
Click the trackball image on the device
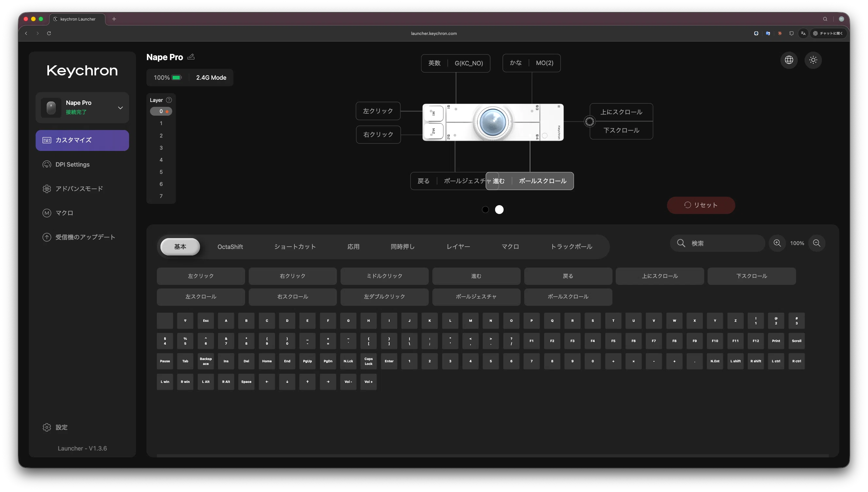tap(492, 122)
